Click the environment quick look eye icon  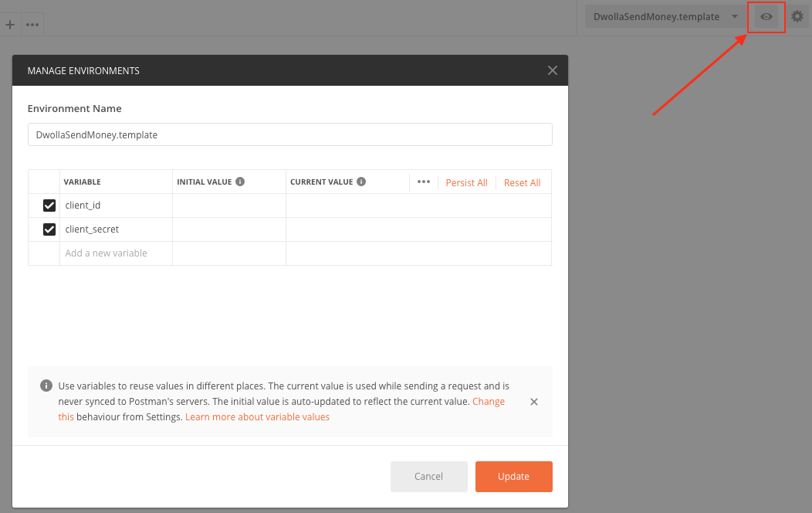(x=766, y=16)
